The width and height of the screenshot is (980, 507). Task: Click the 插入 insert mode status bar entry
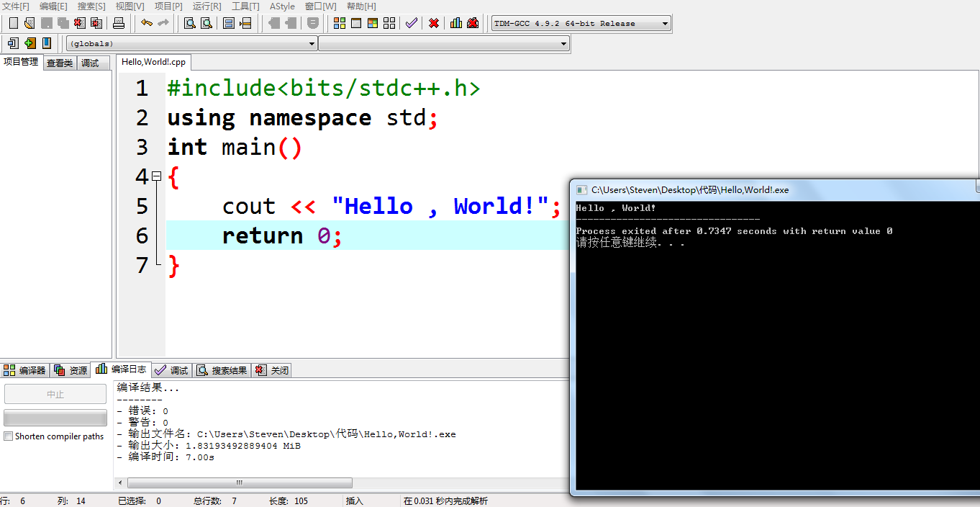click(355, 501)
